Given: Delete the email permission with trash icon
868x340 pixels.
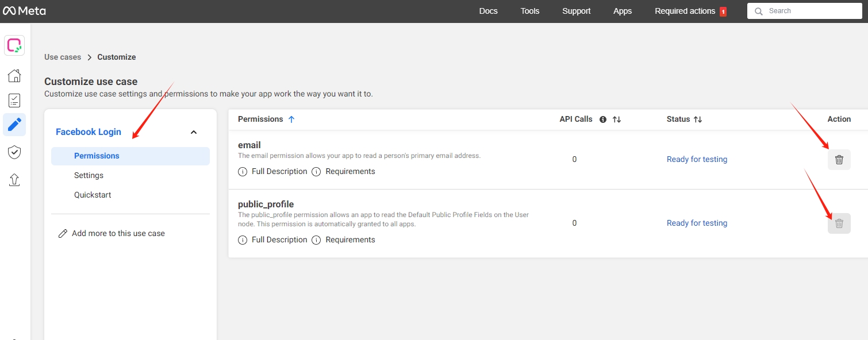Looking at the screenshot, I should [x=839, y=159].
